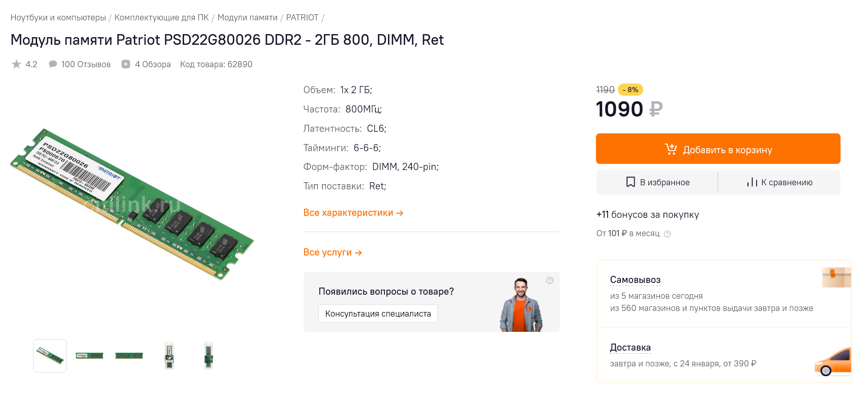Click the installment help question mark icon
Screen dimensions: 868x398
point(668,234)
